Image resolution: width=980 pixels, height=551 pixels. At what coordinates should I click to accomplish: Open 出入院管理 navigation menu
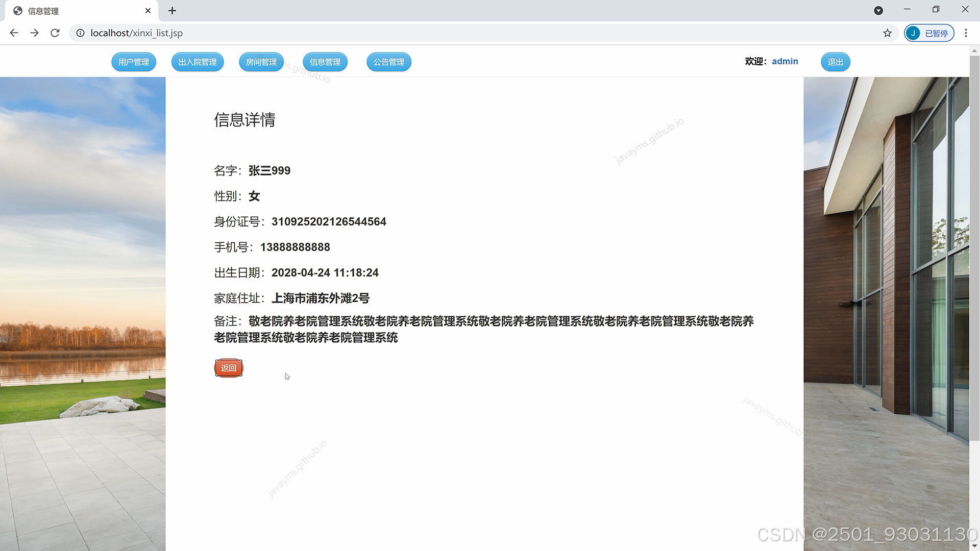click(x=198, y=62)
